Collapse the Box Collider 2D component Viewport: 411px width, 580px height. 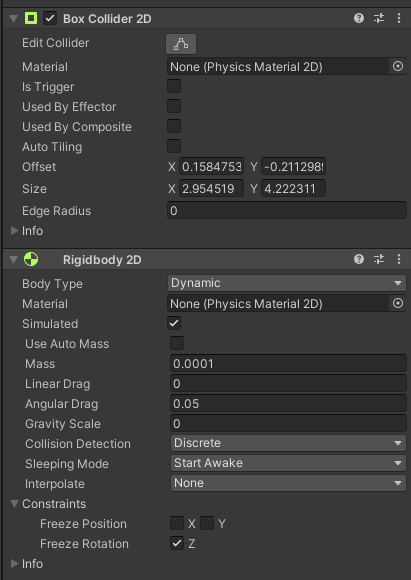click(x=14, y=18)
